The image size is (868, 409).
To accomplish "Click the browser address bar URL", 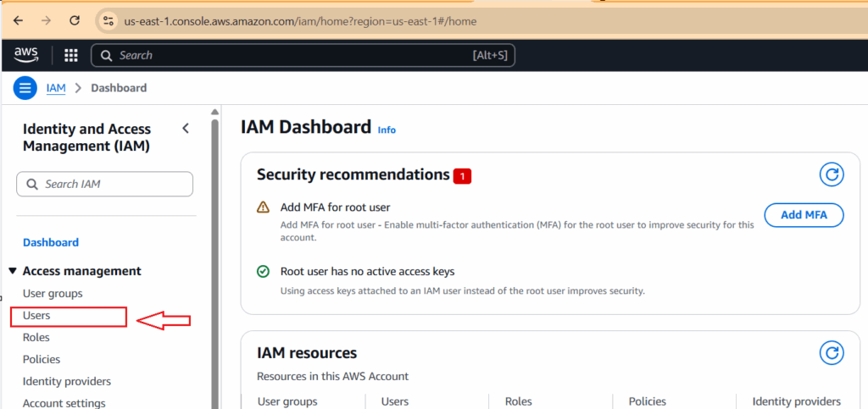I will tap(300, 21).
